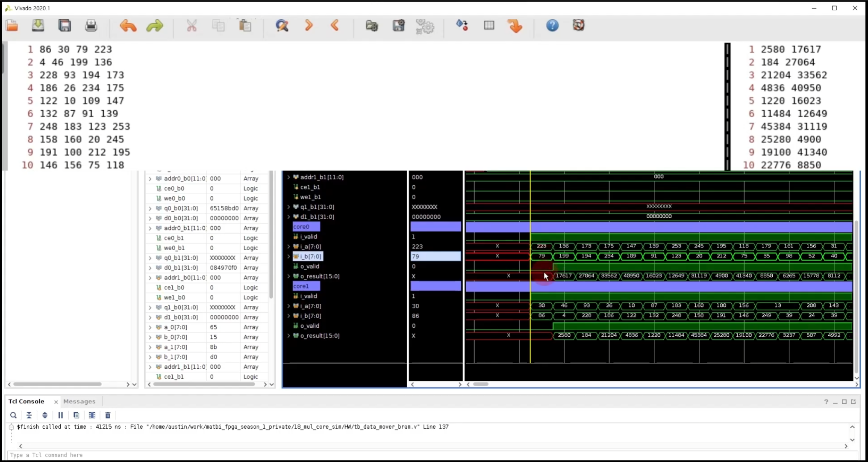The height and width of the screenshot is (462, 868).
Task: Expand o_result[15:0] under core0
Action: [x=288, y=276]
